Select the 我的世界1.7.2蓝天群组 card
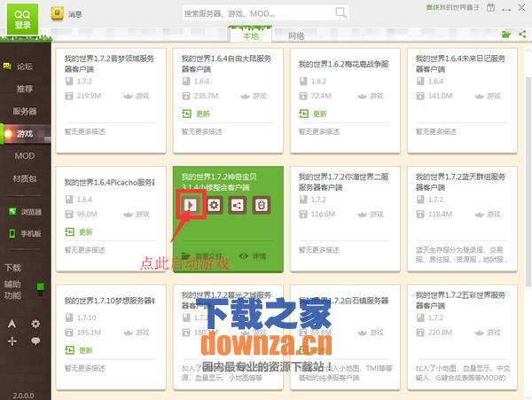Screen dimensions: 532x400 (x=462, y=219)
